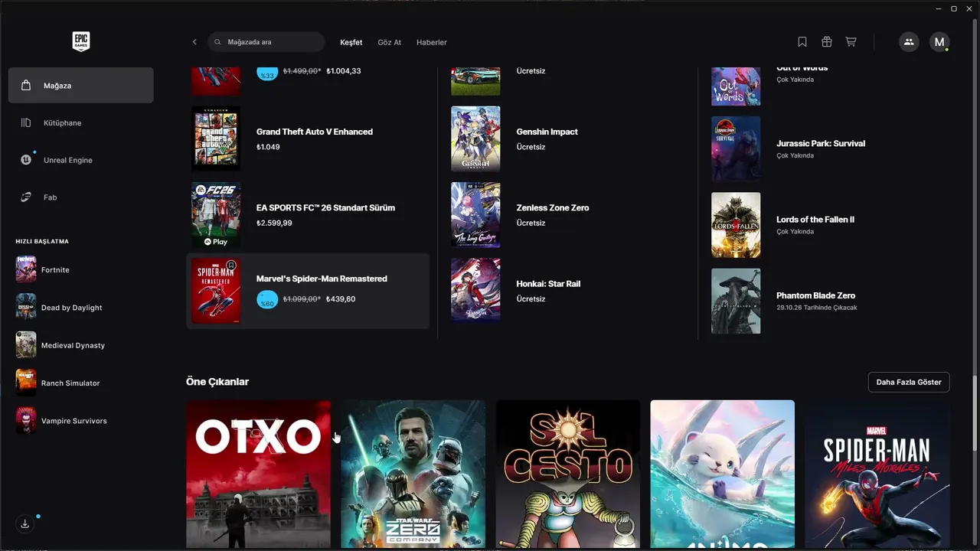Click the "Genshin Impact" title text
Viewport: 980px width, 551px height.
[x=547, y=132]
